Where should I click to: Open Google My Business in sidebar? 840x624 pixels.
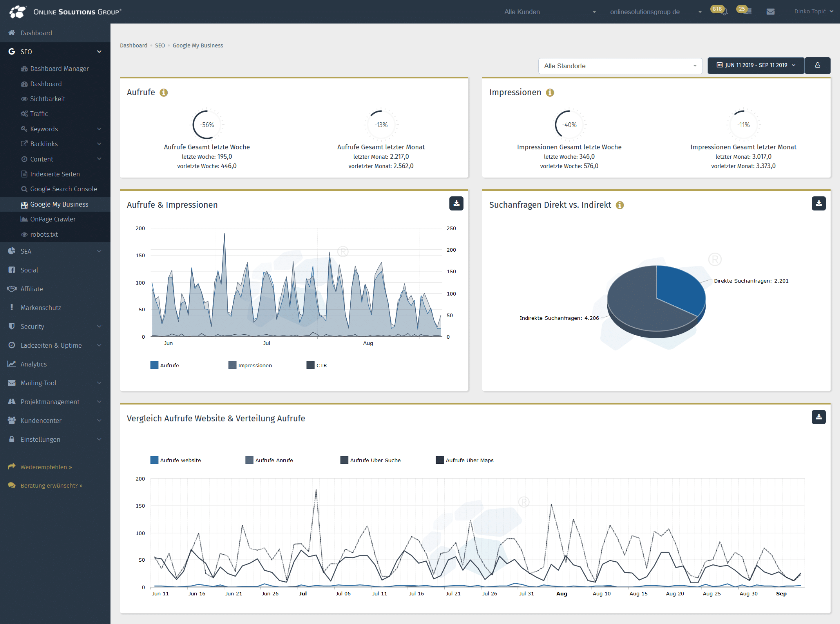[55, 204]
